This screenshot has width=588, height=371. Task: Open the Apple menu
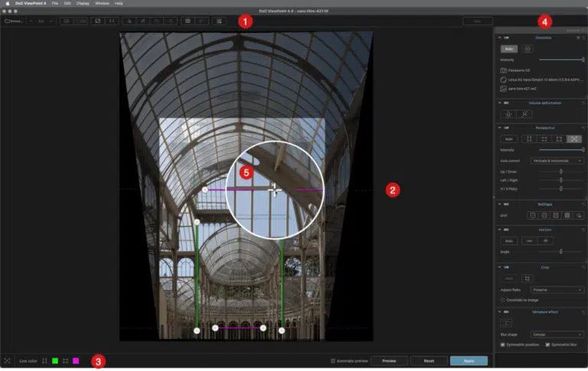(x=7, y=3)
